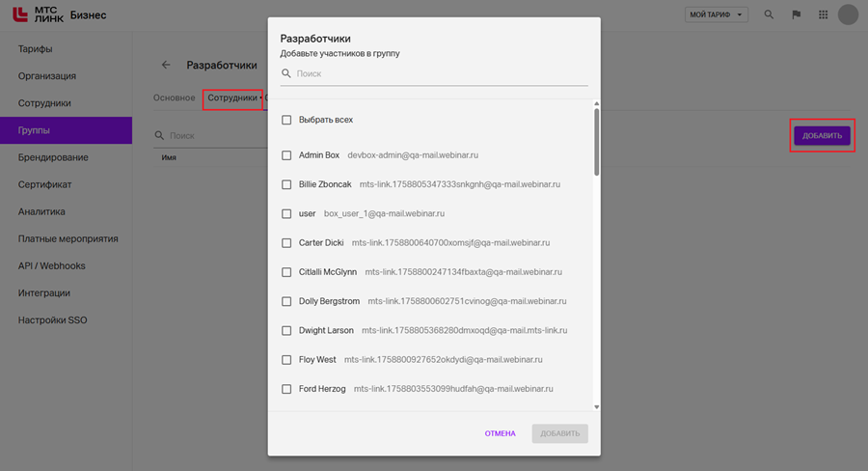Open the Сотрудники tab in group page
Screen dimensions: 868x471
(232, 97)
